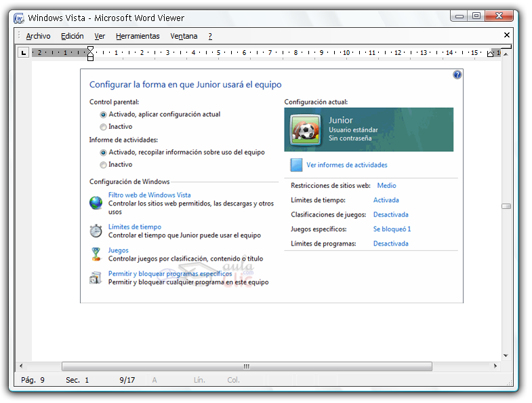Open the Archivo menu
The height and width of the screenshot is (403, 532).
[38, 36]
